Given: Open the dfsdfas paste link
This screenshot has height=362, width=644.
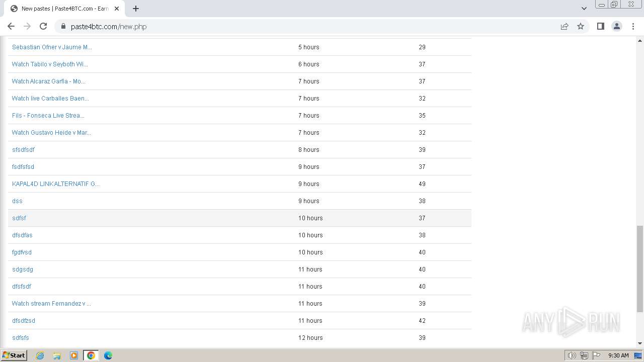Looking at the screenshot, I should coord(22,235).
